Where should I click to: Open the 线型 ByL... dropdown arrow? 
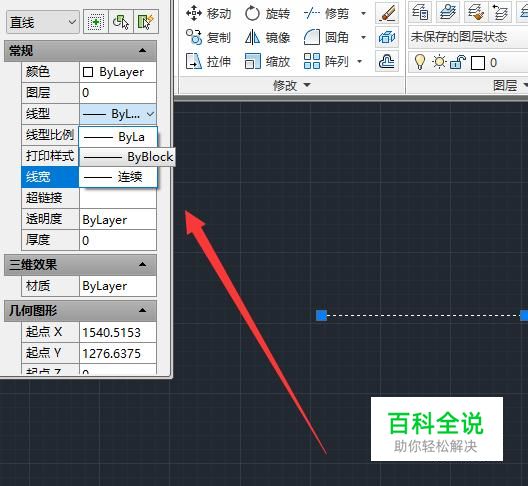pyautogui.click(x=151, y=114)
